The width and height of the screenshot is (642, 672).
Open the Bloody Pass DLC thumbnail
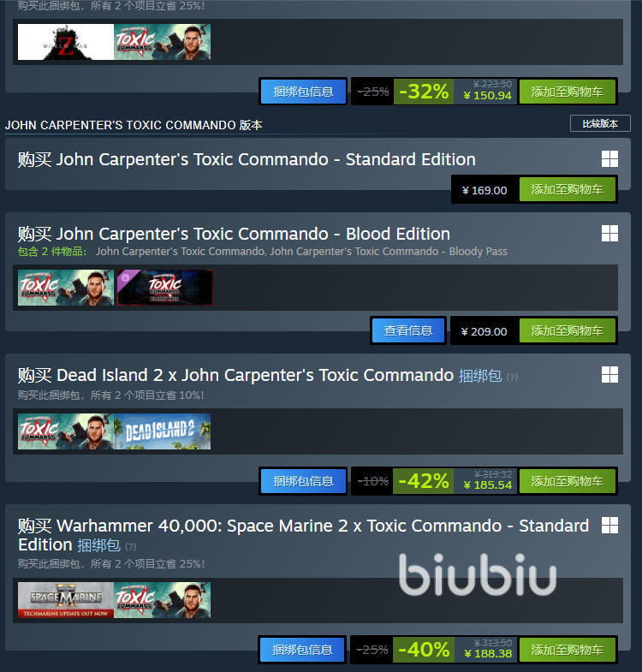point(164,288)
